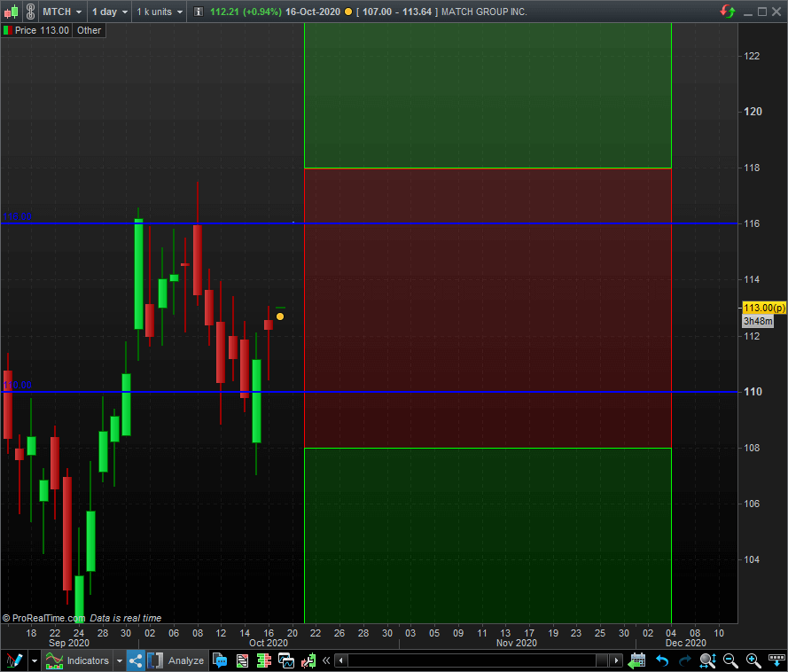Toggle the trading buy/sell candles icon

(x=308, y=660)
